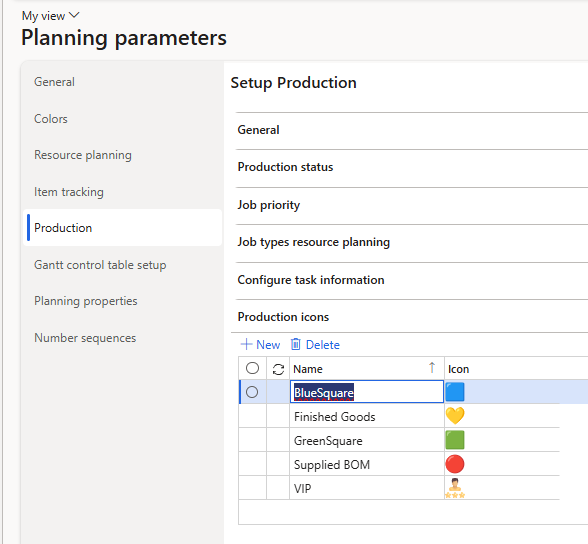Screen dimensions: 588x544
Task: Click the Name column sort arrow
Action: 432,368
